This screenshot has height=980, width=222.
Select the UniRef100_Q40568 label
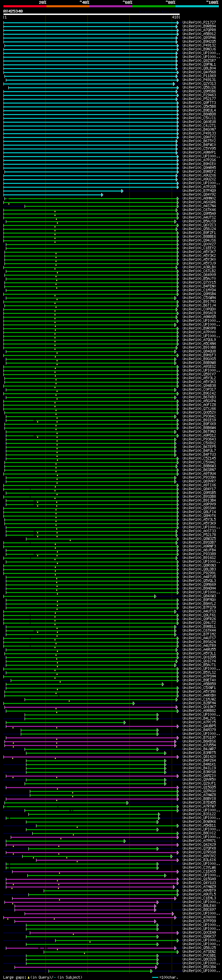pyautogui.click(x=199, y=72)
